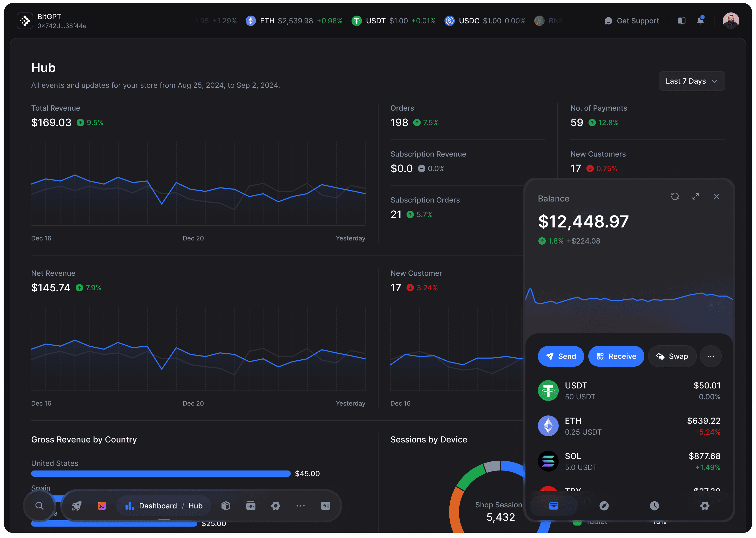
Task: Open the terminal prompt app icon
Action: coord(102,506)
